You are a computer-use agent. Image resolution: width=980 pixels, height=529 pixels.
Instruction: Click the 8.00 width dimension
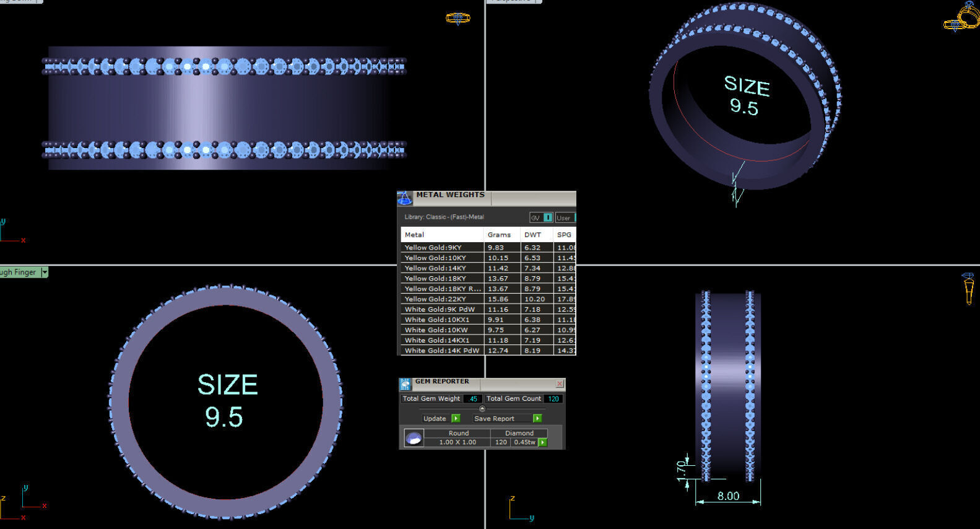coord(729,496)
